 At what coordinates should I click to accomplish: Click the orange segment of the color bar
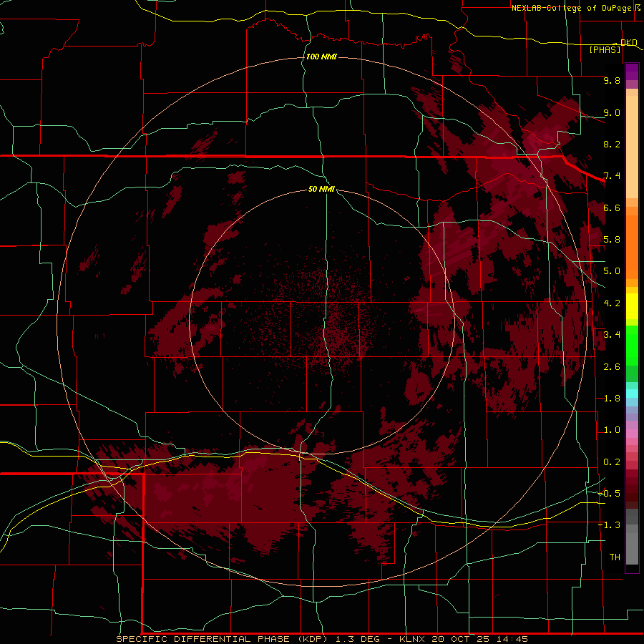point(632,248)
